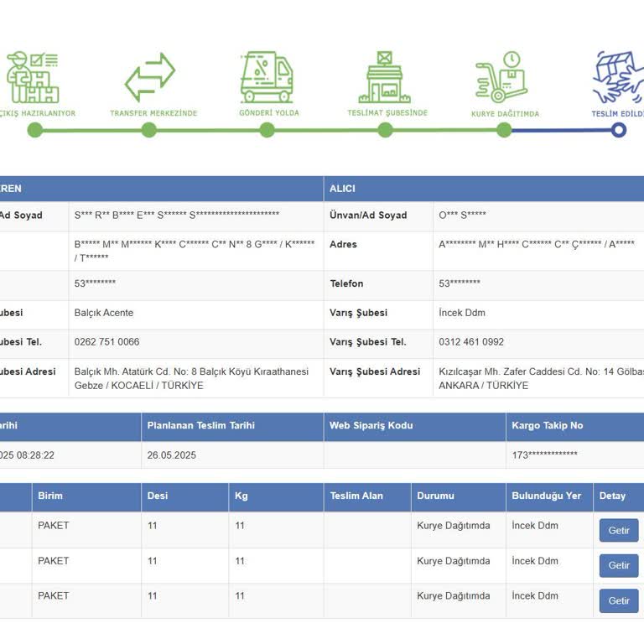Click the phone number 0312 461 0992

[471, 342]
